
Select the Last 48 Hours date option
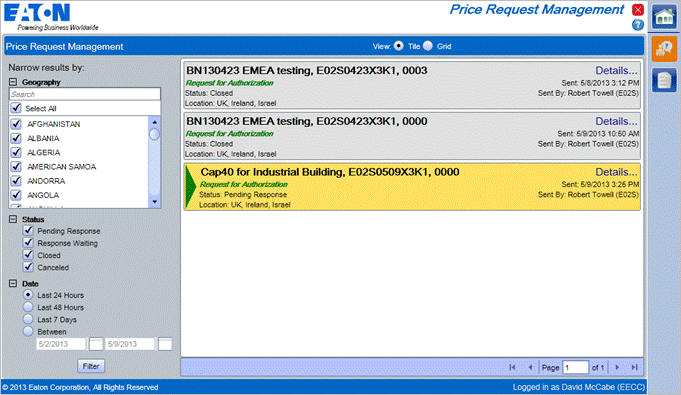(28, 307)
